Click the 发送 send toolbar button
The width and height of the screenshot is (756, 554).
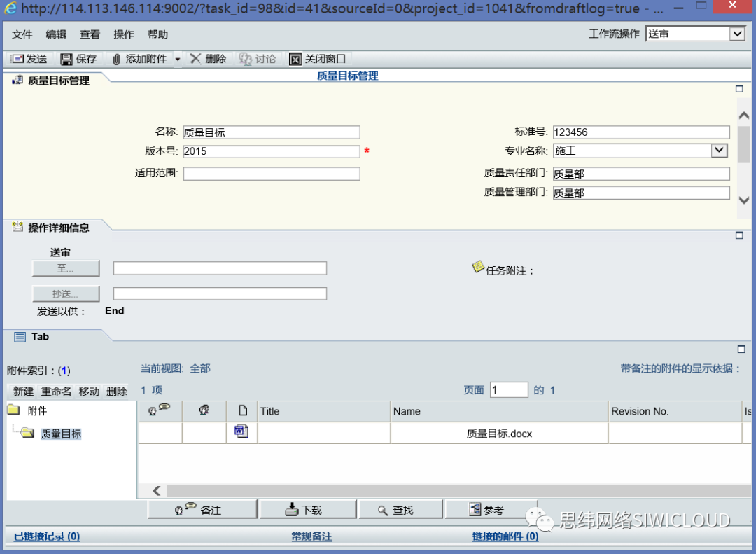click(29, 59)
